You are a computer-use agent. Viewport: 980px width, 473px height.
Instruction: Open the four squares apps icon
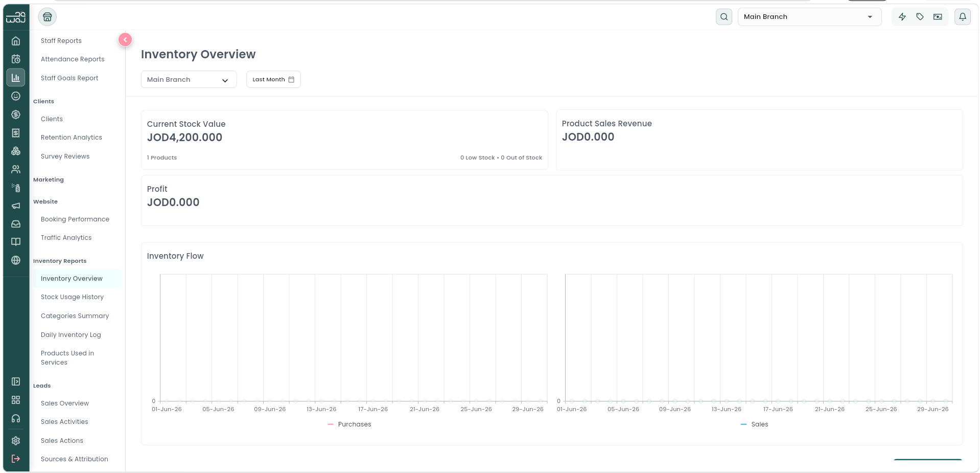[16, 400]
